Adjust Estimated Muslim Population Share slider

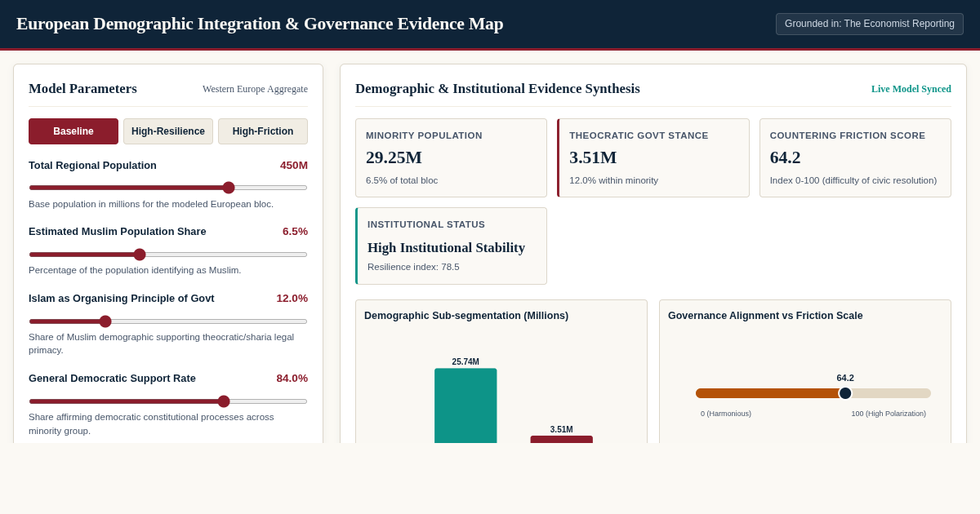(168, 255)
